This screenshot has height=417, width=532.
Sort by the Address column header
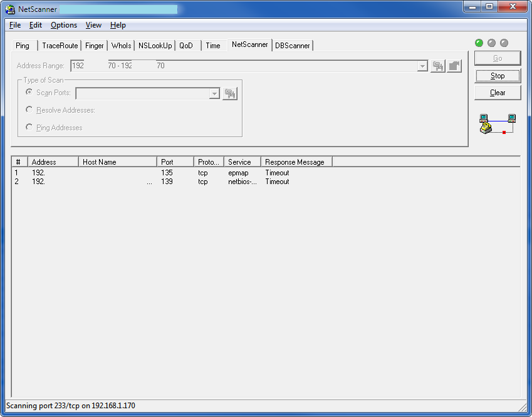[x=53, y=162]
